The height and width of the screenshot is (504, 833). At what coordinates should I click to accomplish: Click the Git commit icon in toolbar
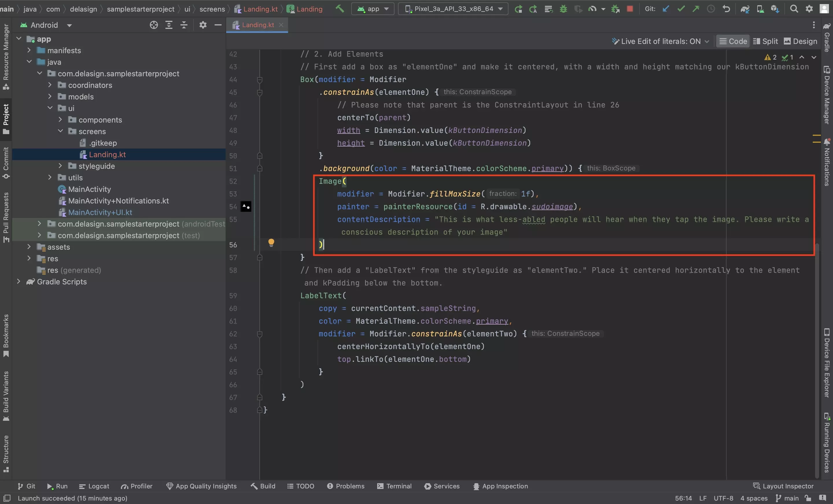click(680, 8)
